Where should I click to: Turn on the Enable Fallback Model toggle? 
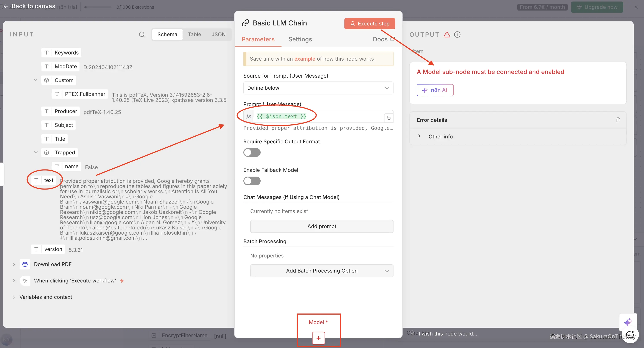[x=252, y=181]
